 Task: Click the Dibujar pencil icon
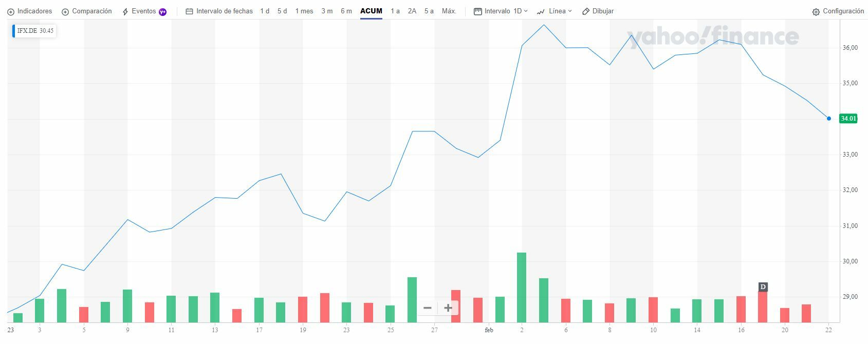click(x=586, y=11)
